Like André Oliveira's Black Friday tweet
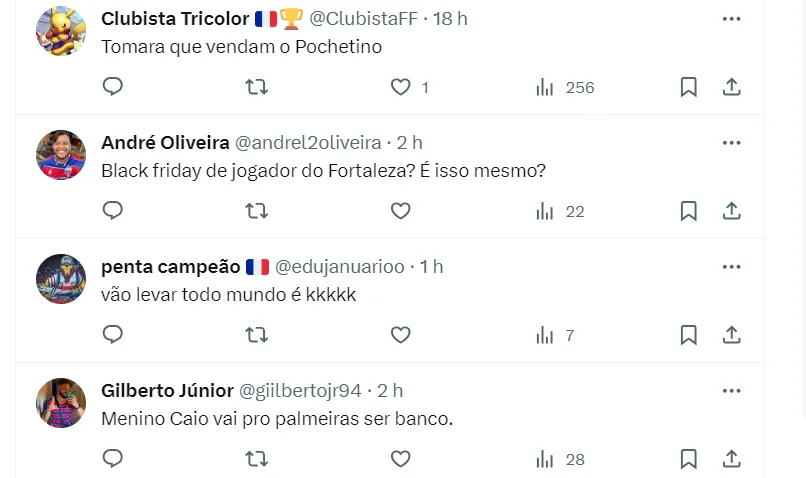Viewport: 806px width, 478px height. (x=401, y=211)
